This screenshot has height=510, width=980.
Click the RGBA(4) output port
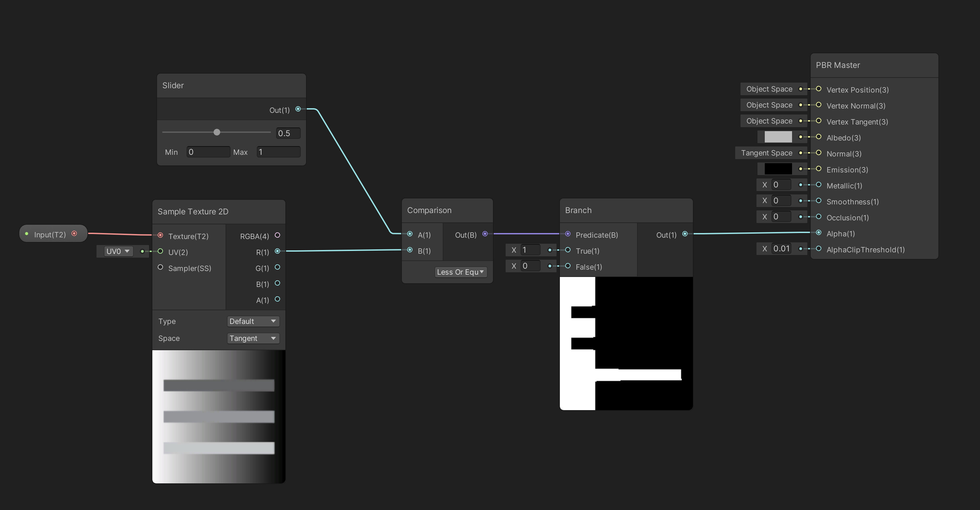(x=277, y=235)
